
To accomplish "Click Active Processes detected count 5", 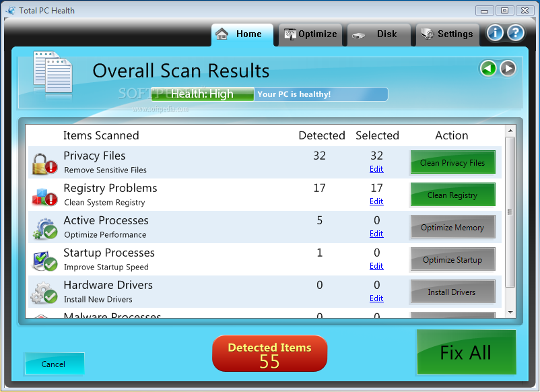I will (x=320, y=220).
